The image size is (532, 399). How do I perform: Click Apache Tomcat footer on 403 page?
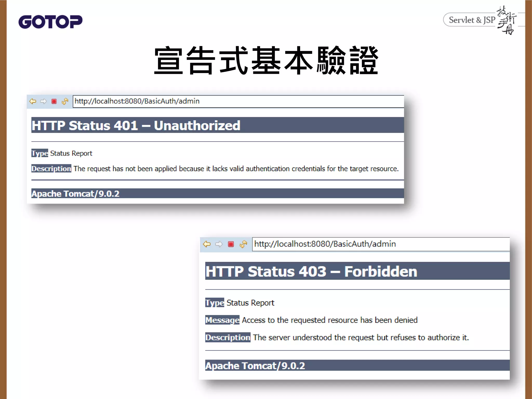click(x=255, y=366)
